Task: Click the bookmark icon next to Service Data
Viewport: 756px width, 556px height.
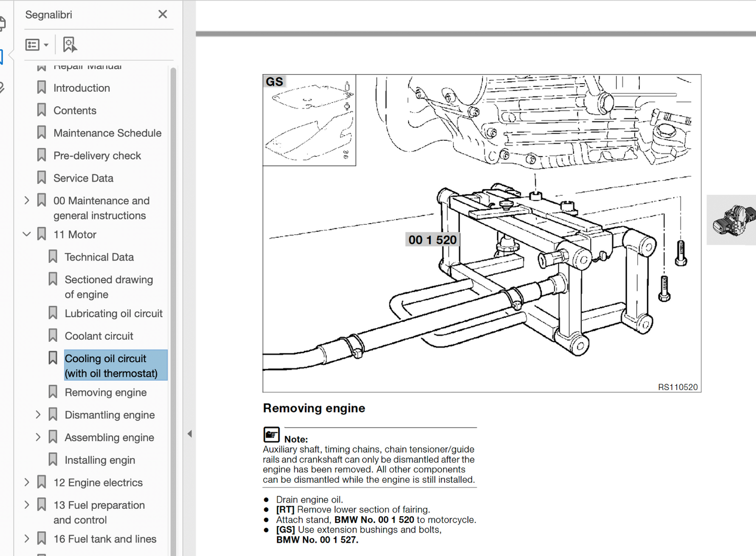Action: click(42, 178)
